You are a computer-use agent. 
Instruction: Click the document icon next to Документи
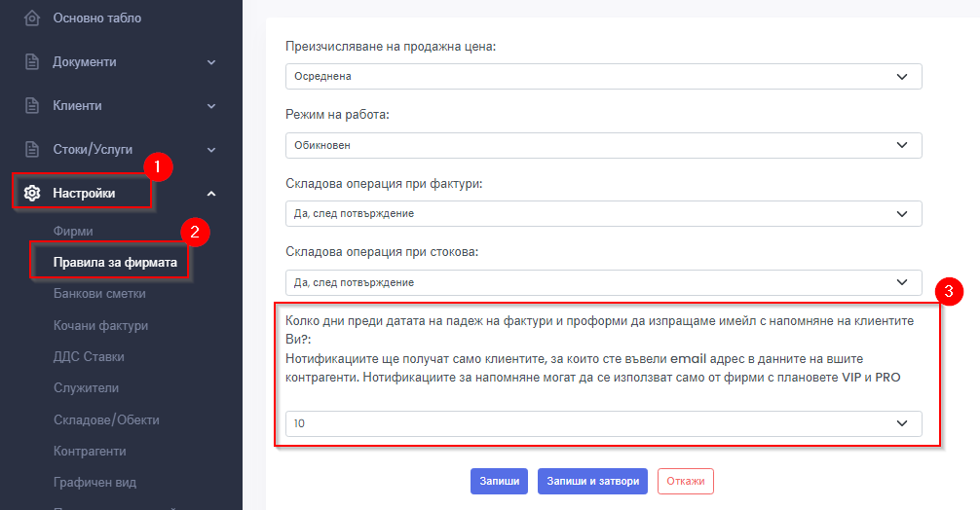[32, 61]
